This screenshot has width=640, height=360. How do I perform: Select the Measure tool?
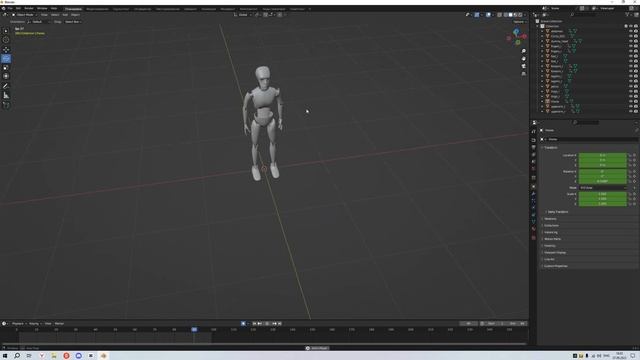[6, 95]
